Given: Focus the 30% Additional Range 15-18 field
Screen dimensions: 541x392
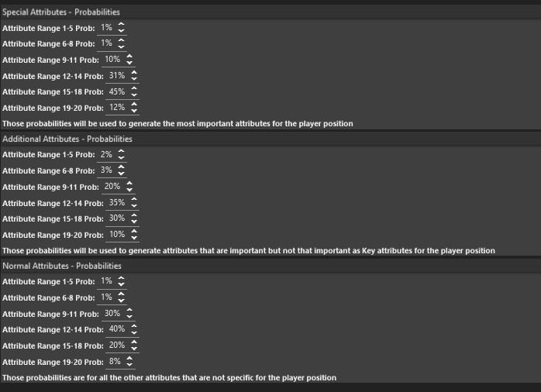Looking at the screenshot, I should click(x=117, y=218).
